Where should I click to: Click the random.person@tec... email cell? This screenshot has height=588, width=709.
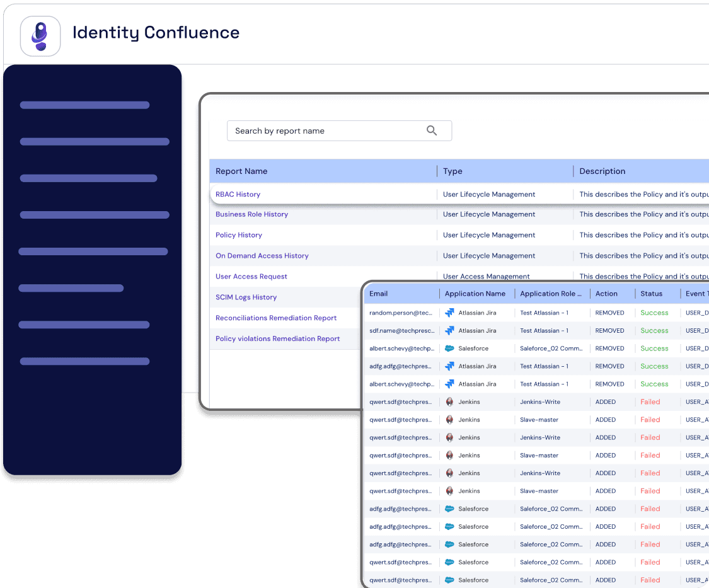pos(401,313)
